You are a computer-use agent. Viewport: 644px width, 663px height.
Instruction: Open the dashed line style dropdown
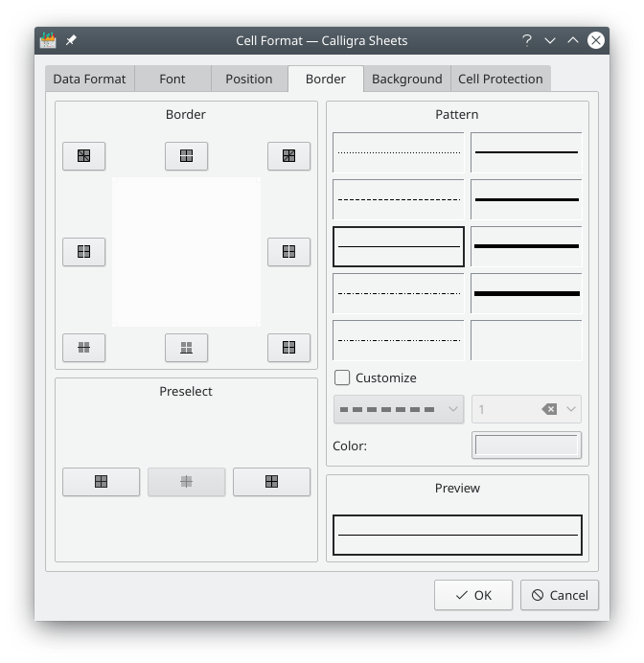(398, 409)
